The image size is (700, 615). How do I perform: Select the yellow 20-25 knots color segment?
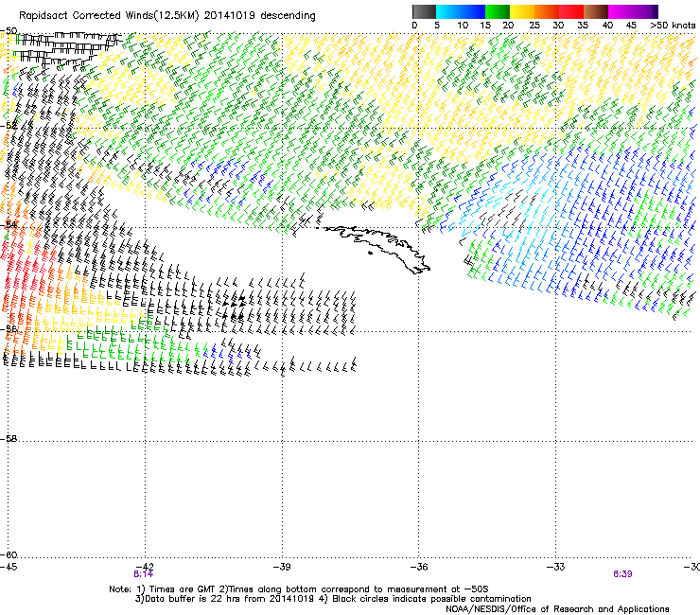pos(522,11)
